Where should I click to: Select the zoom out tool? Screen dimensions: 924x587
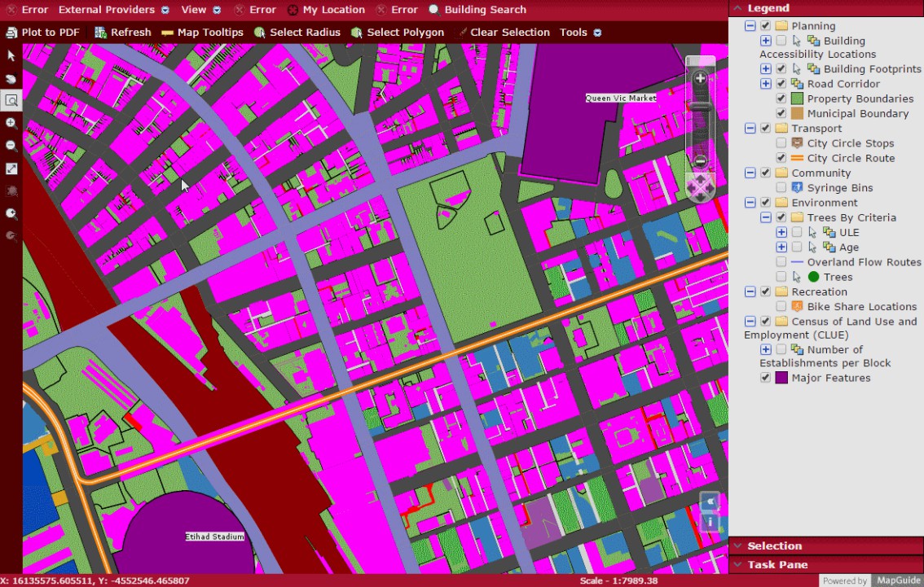(11, 146)
